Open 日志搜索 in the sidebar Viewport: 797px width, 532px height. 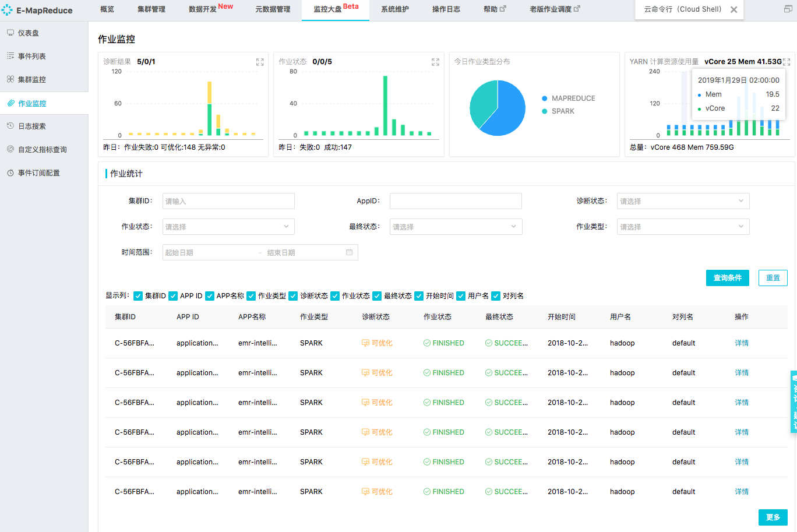[44, 126]
